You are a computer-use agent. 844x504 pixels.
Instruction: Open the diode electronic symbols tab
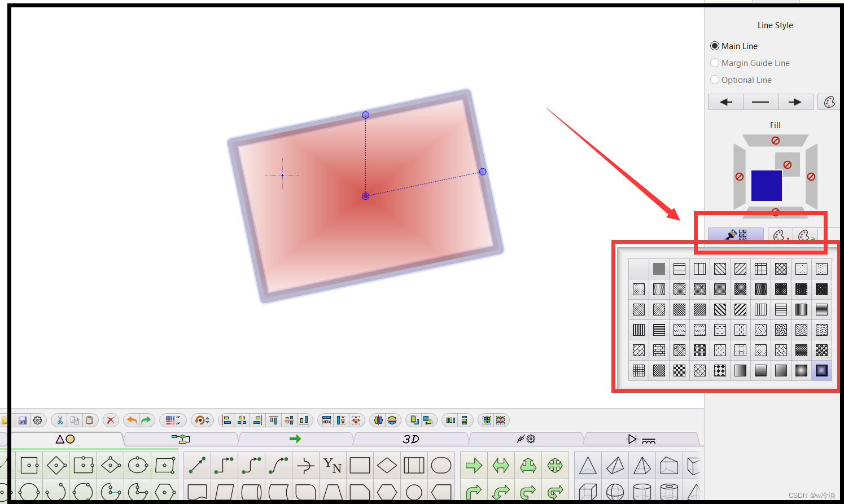coord(641,439)
